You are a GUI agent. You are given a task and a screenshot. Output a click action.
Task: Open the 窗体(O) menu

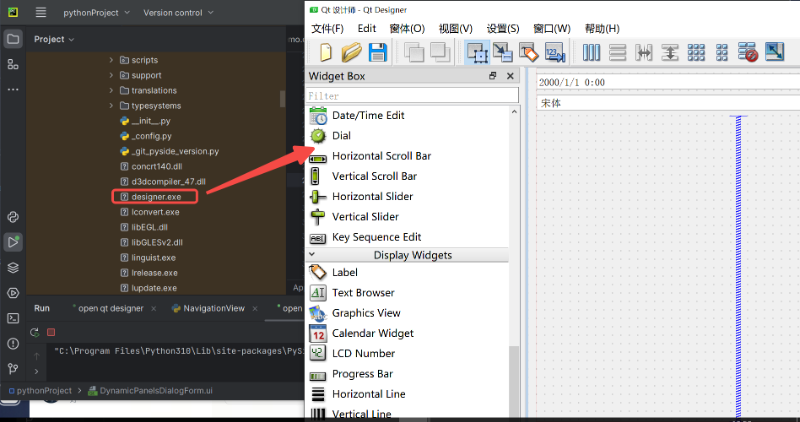[x=406, y=28]
